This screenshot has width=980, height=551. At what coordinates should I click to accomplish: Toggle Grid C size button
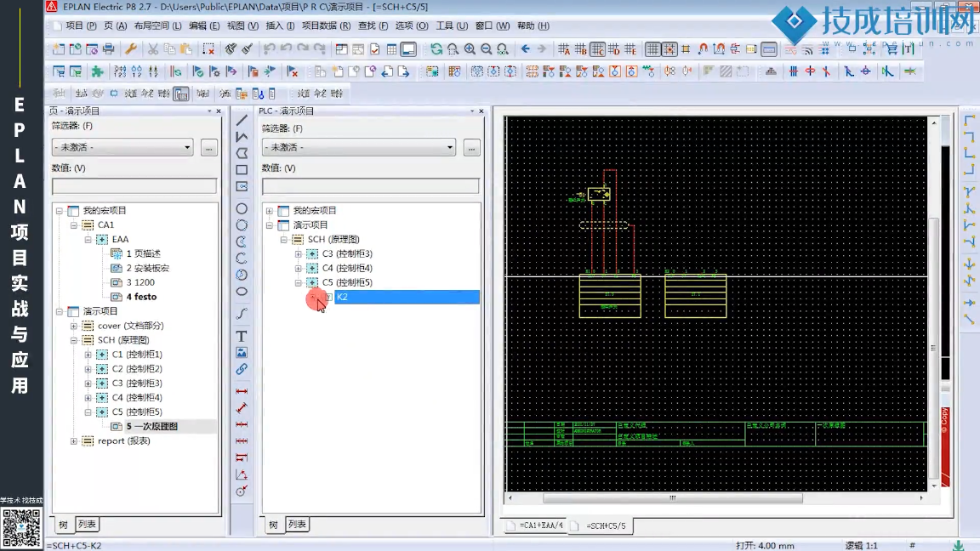[x=597, y=48]
